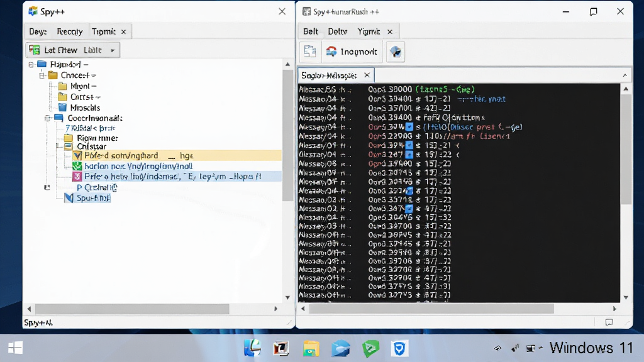This screenshot has width=644, height=362.
Task: Toggle the expander beside Chistsar
Action: tap(58, 146)
